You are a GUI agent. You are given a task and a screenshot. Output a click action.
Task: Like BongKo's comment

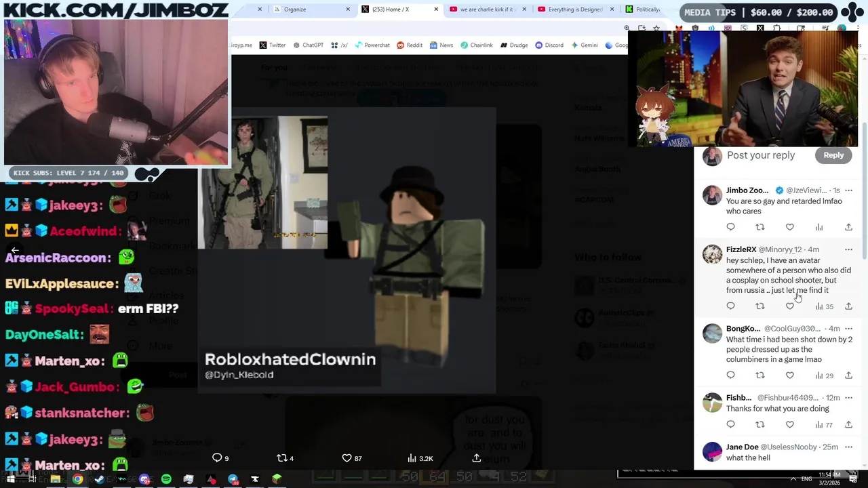click(x=789, y=375)
